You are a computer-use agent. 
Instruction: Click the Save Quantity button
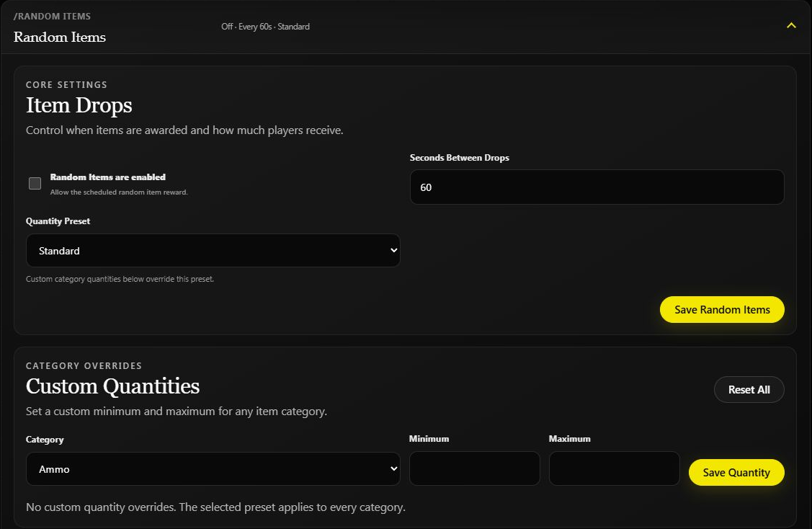click(x=736, y=473)
